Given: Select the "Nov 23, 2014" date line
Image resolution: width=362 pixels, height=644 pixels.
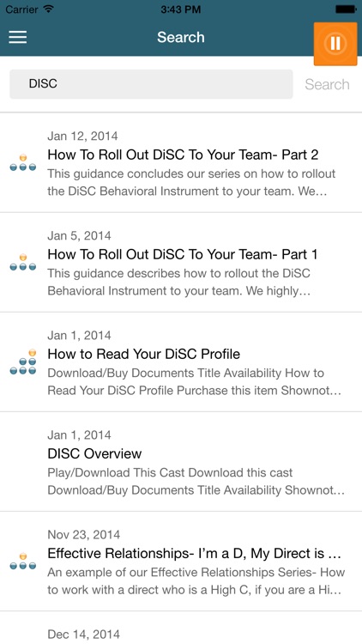Looking at the screenshot, I should 84,535.
